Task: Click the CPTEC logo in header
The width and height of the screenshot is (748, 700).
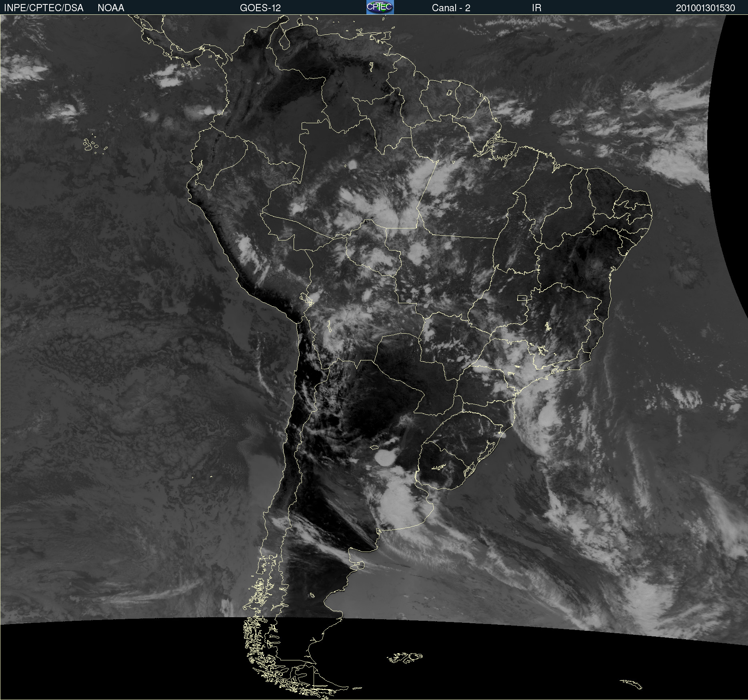Action: [x=380, y=7]
